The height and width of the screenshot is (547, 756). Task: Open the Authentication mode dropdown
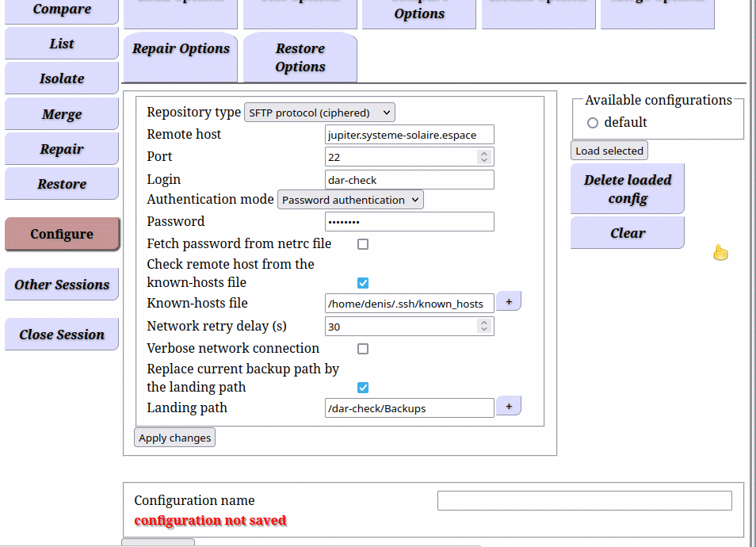[x=350, y=200]
